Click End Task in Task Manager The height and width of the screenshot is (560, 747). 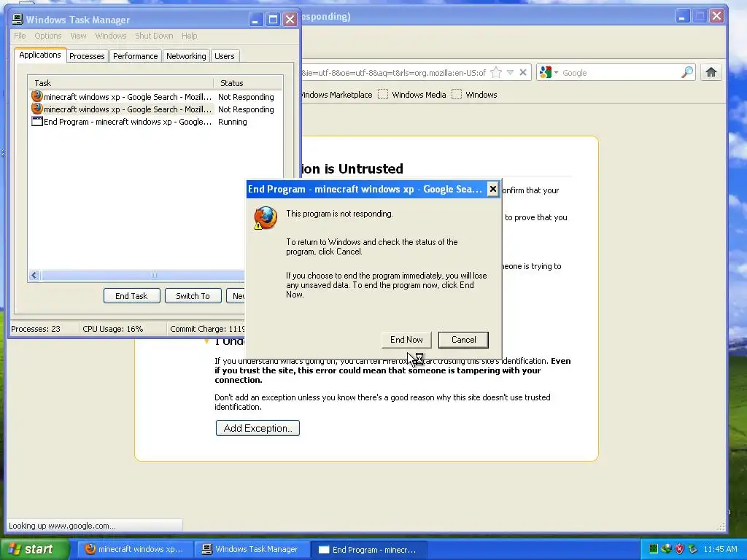pos(131,296)
